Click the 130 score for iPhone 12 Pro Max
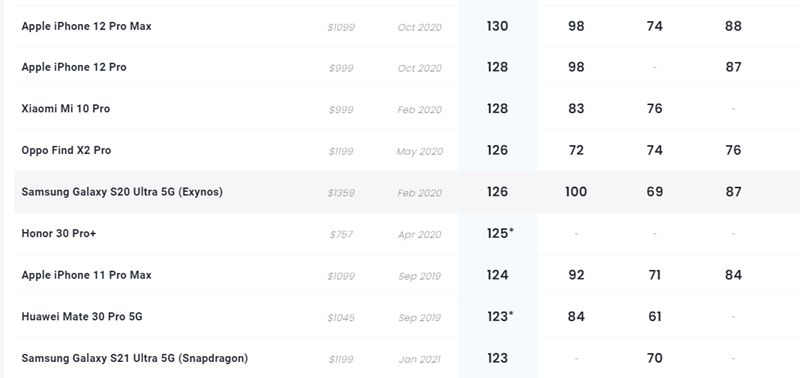The image size is (800, 378). [497, 26]
